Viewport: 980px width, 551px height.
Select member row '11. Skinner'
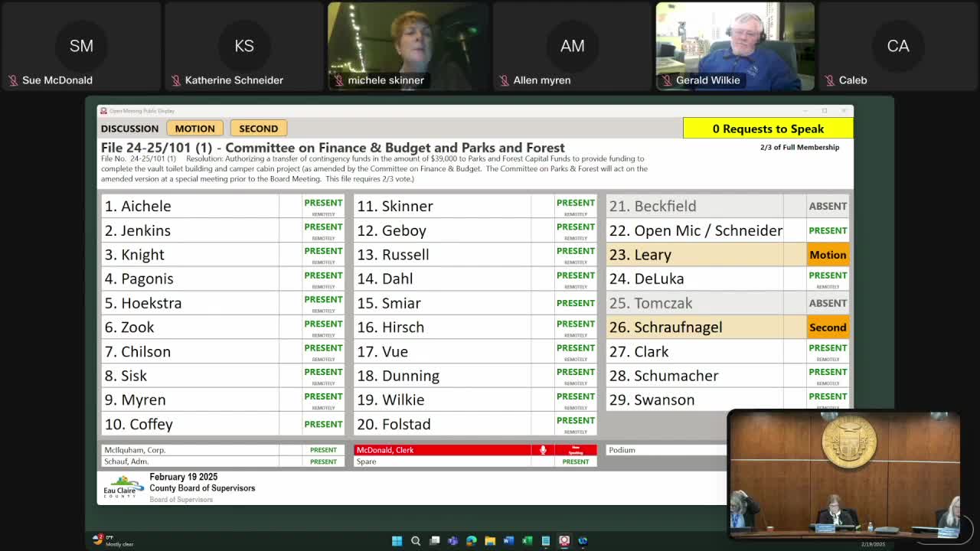pyautogui.click(x=475, y=206)
